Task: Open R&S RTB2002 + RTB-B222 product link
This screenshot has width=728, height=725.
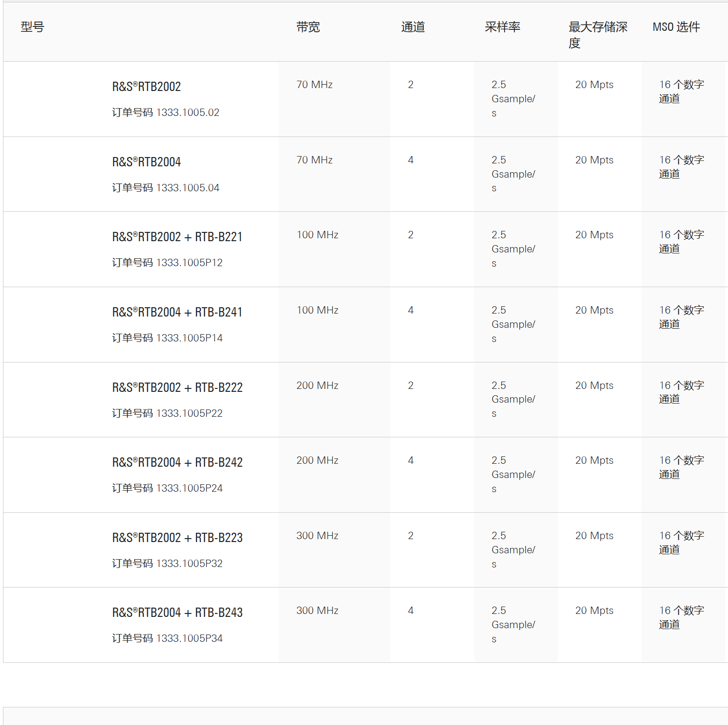Action: [x=177, y=387]
